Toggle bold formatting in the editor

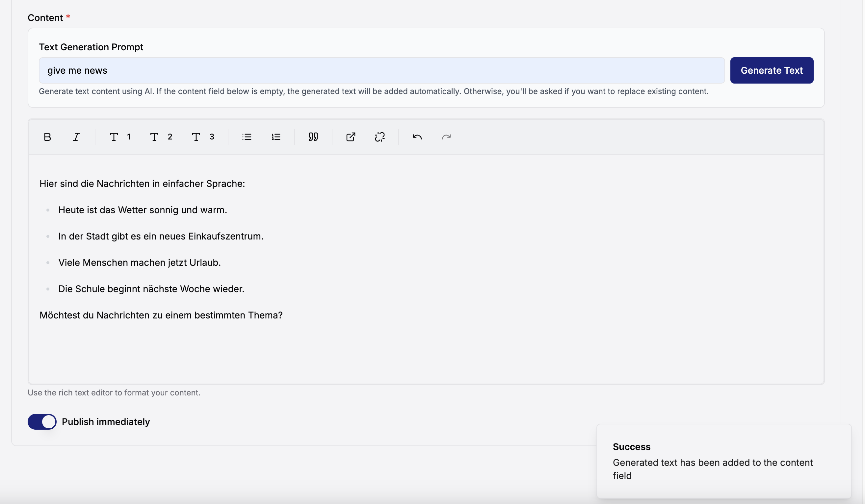pos(47,137)
